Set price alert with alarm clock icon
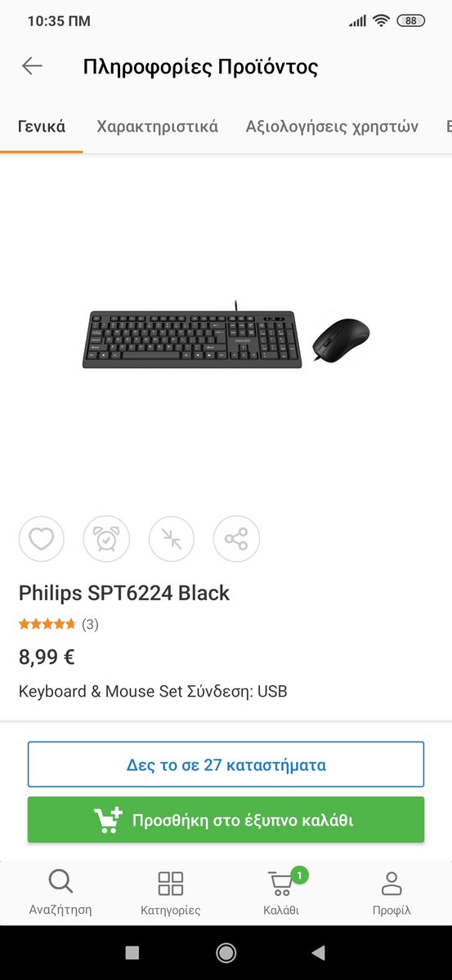This screenshot has height=980, width=452. [106, 539]
